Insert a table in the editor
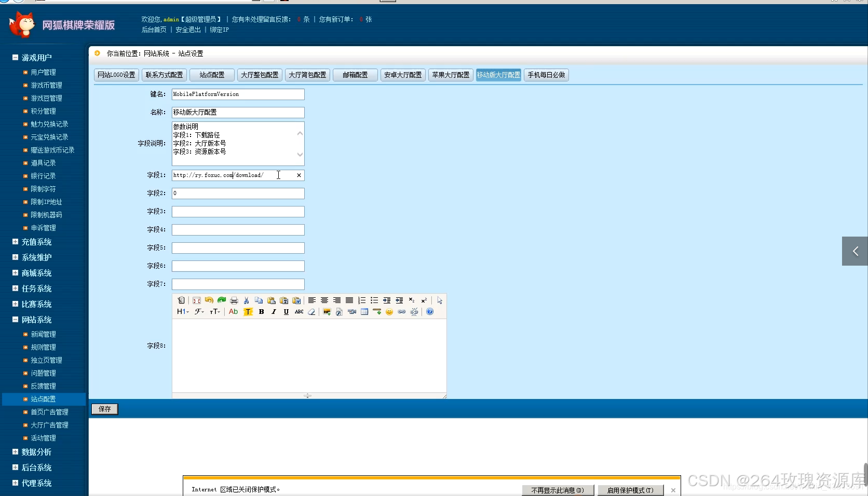 [364, 312]
